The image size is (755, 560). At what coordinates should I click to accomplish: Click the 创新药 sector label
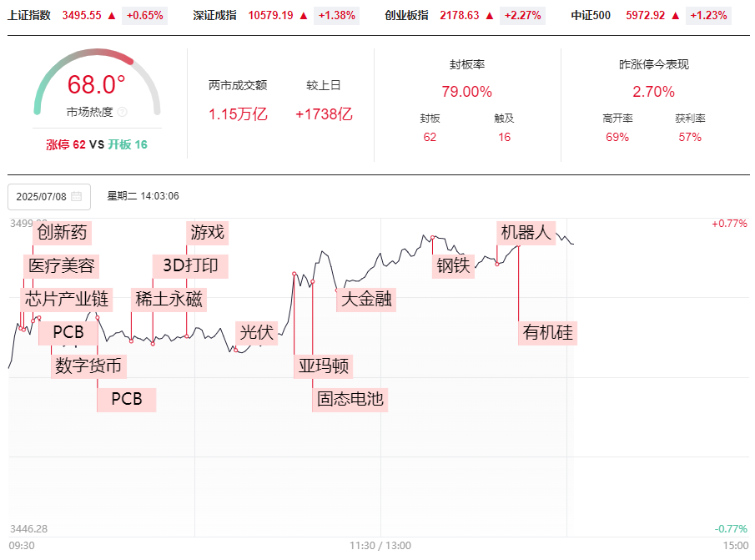click(62, 233)
